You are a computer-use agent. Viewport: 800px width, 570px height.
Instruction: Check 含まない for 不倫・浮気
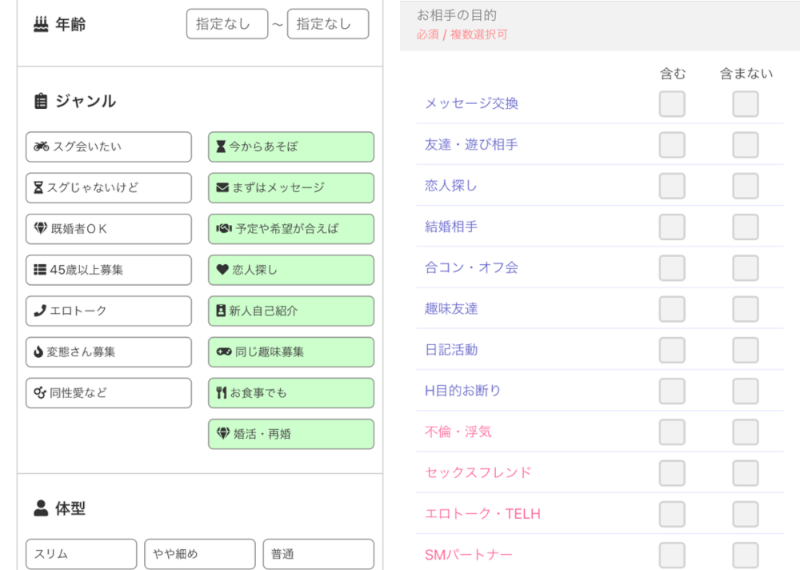pyautogui.click(x=745, y=432)
